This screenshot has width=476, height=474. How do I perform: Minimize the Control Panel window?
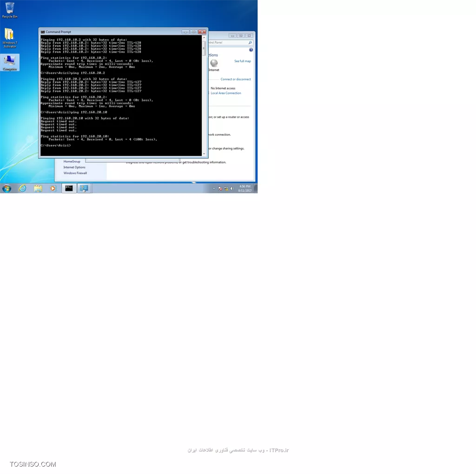[x=232, y=35]
